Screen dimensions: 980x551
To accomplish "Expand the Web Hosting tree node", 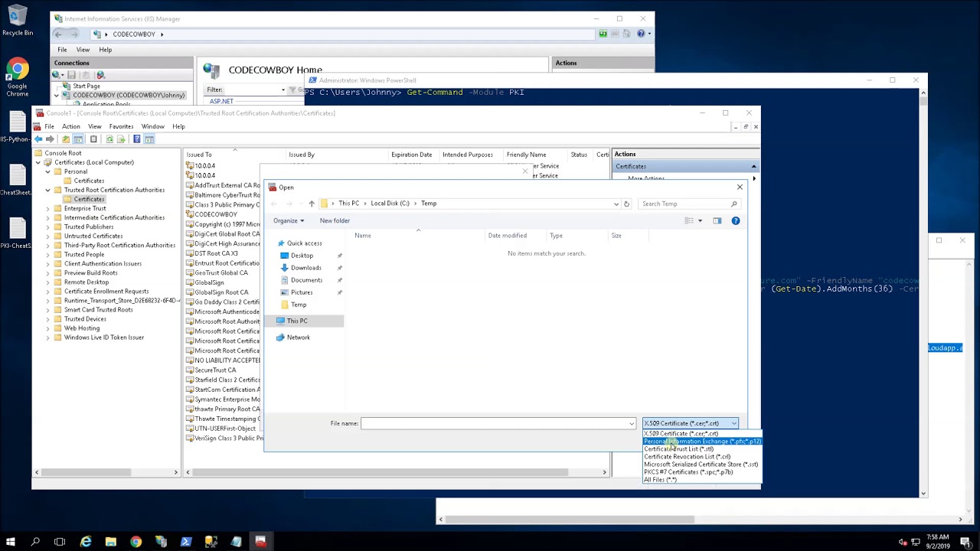I will 47,328.
